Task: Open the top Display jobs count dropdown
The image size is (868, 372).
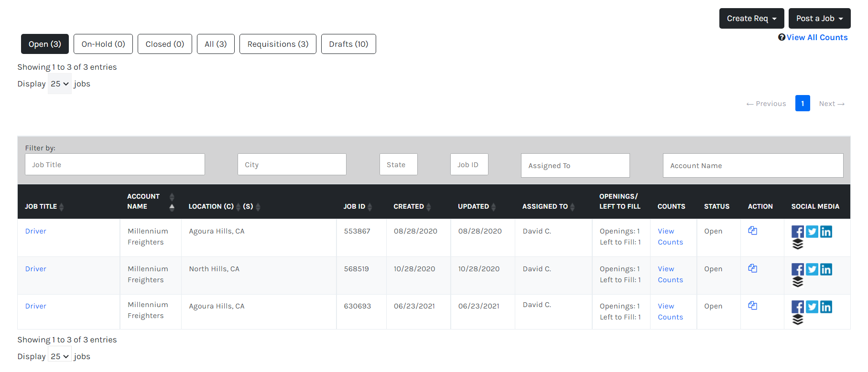Action: 60,84
